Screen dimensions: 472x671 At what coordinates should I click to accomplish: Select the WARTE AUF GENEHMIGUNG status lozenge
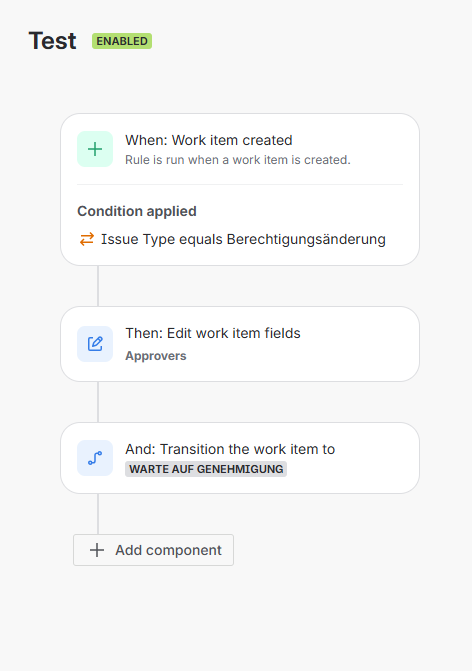click(206, 469)
